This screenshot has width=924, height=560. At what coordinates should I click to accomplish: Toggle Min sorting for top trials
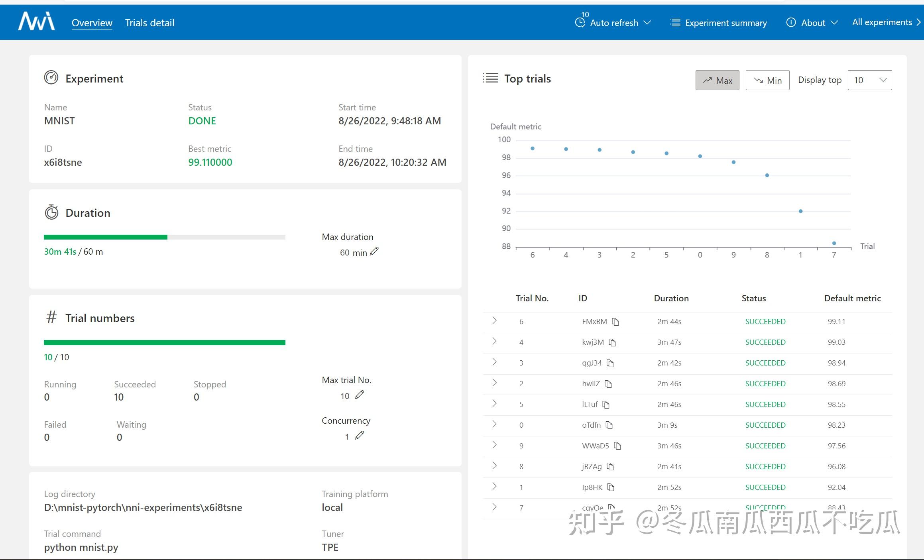click(x=767, y=80)
